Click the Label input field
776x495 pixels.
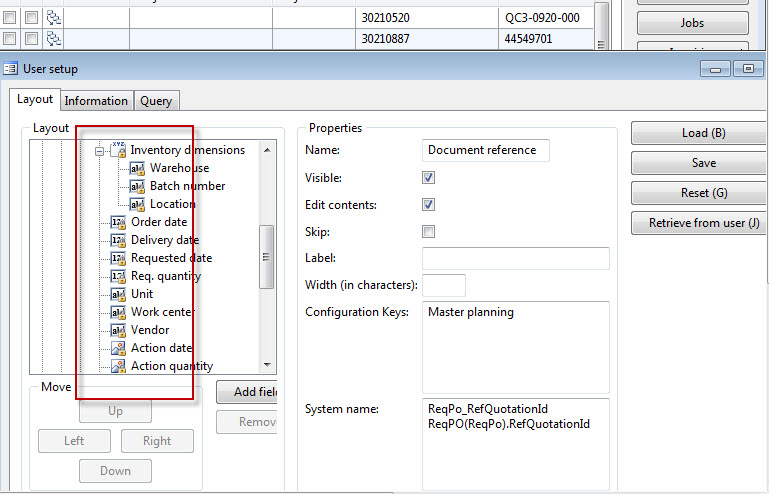pyautogui.click(x=516, y=258)
